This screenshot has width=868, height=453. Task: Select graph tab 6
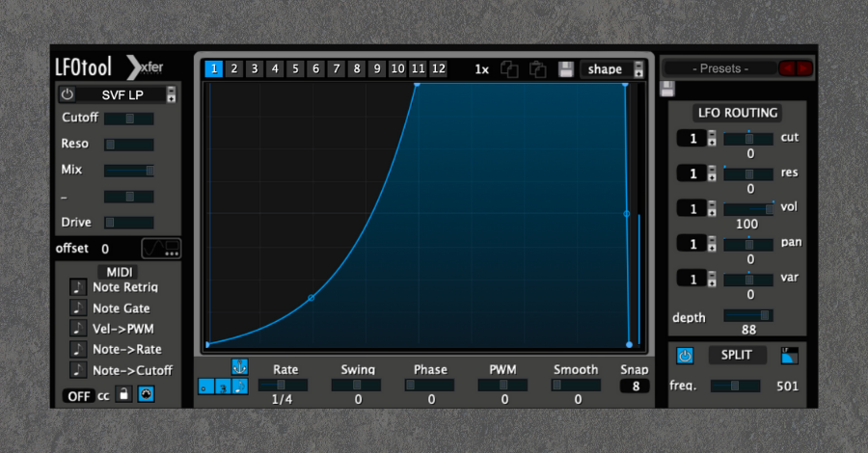[316, 68]
